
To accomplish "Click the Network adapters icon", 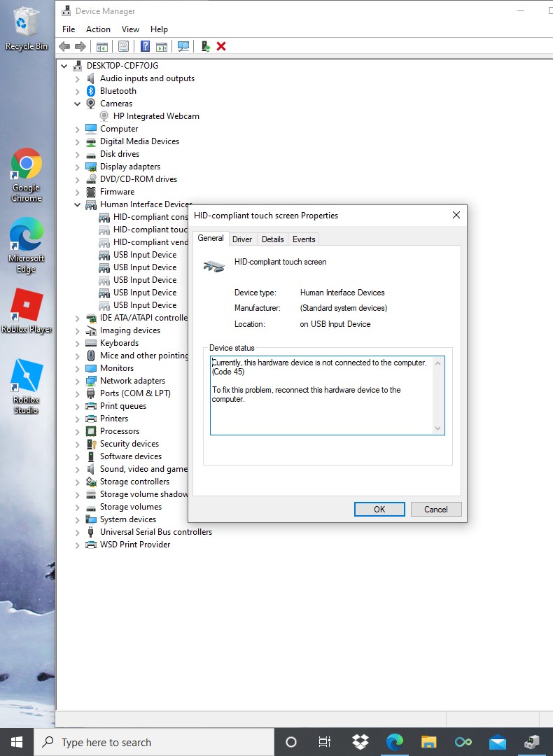I will 90,380.
